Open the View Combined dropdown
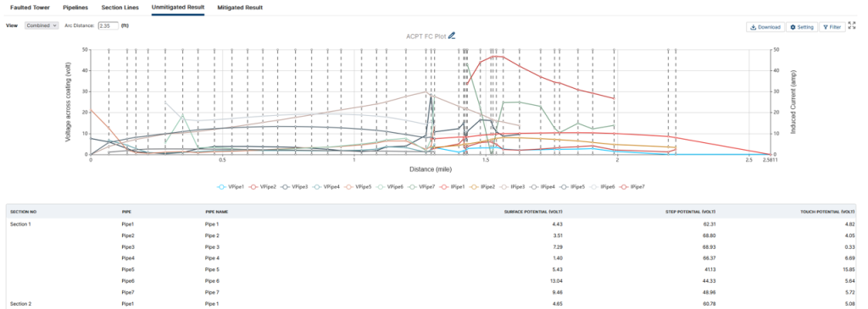 click(x=42, y=25)
